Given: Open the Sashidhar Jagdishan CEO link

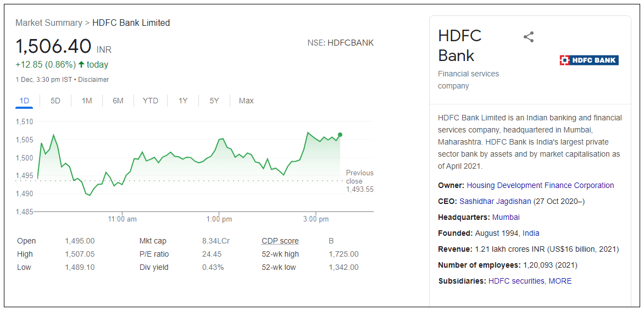Looking at the screenshot, I should pyautogui.click(x=495, y=201).
